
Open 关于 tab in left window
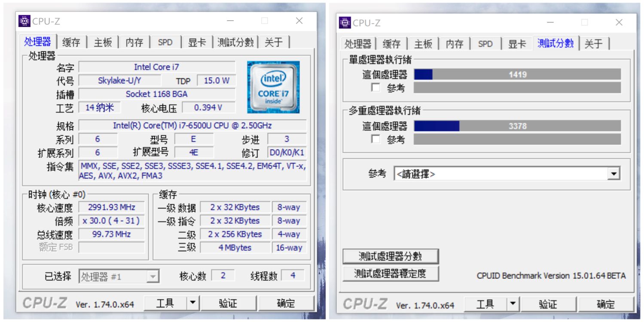coord(274,42)
